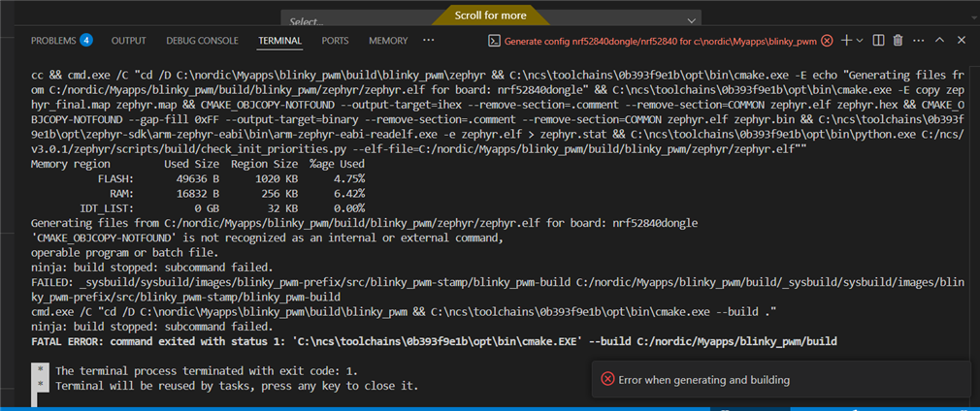
Task: Kill terminal with the trash icon
Action: [898, 41]
